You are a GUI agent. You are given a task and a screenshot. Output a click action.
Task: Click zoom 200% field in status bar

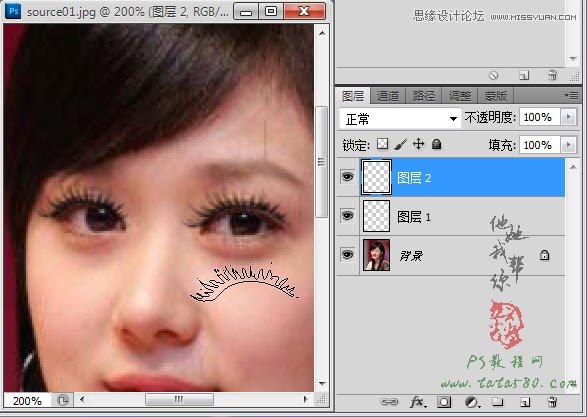coord(27,401)
